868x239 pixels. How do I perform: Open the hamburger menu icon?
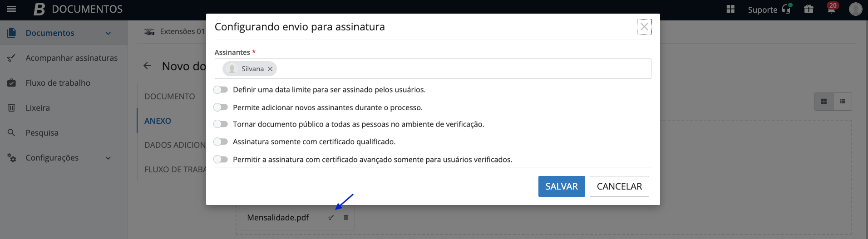[12, 9]
